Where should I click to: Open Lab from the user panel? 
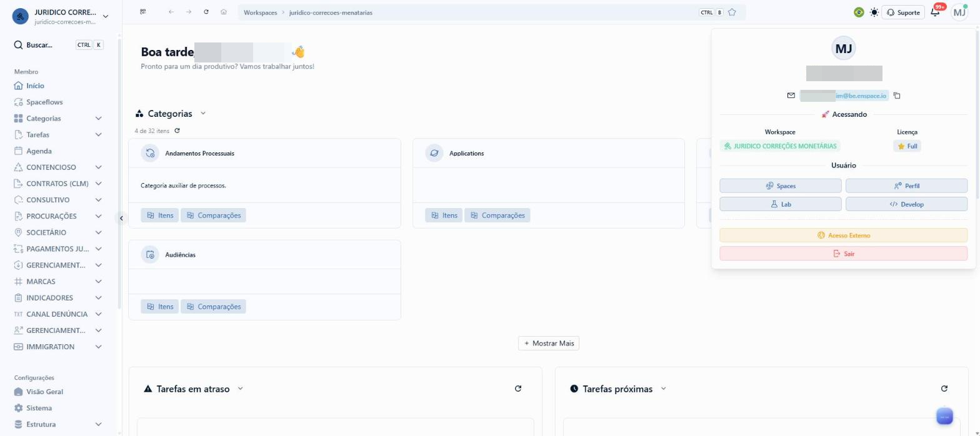pyautogui.click(x=781, y=204)
